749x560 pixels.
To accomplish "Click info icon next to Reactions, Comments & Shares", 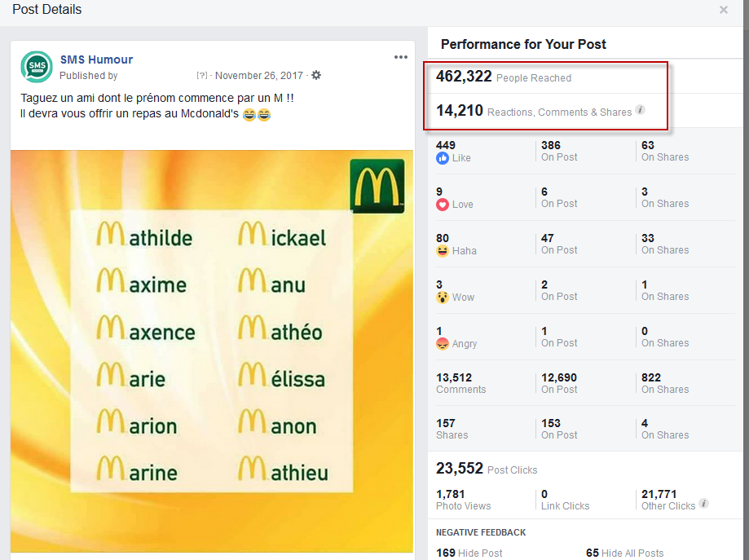I will tap(641, 110).
